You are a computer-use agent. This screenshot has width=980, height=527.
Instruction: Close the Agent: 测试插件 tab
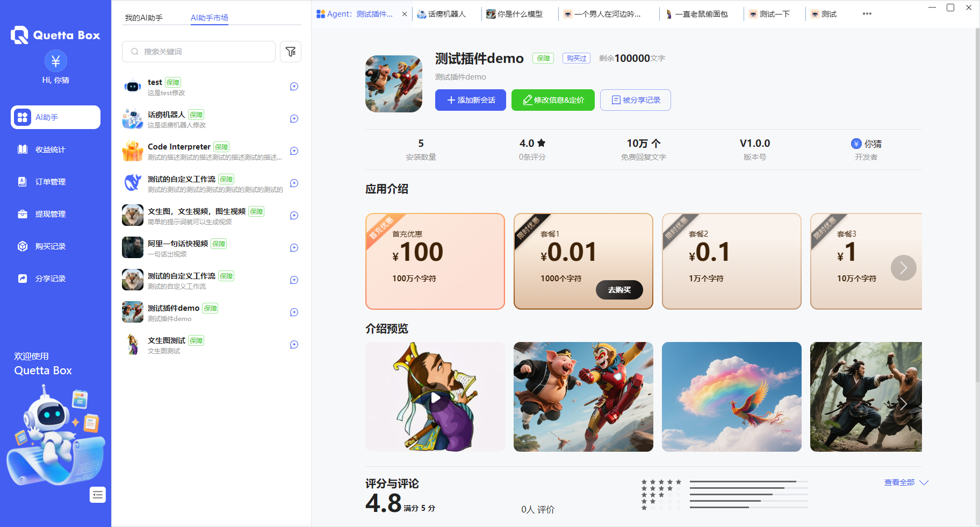[x=405, y=14]
